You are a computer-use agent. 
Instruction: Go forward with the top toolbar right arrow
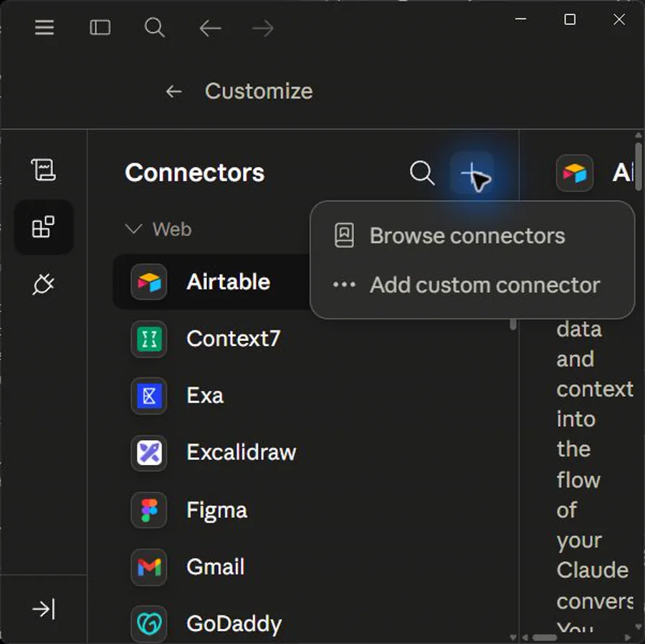pos(263,29)
